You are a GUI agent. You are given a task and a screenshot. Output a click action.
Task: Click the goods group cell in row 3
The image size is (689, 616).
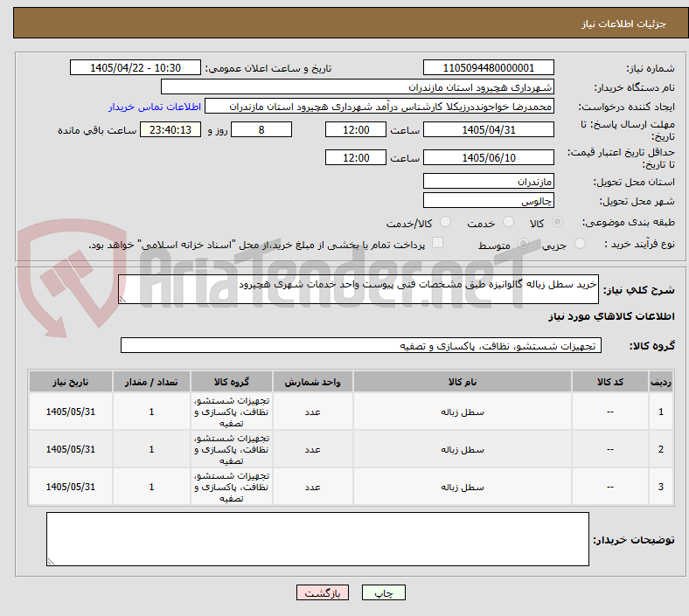coord(232,487)
